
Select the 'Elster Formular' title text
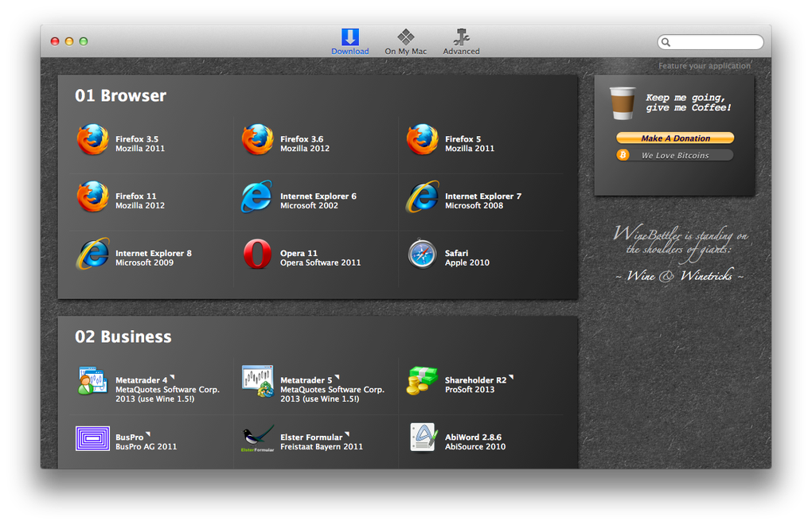tap(311, 437)
